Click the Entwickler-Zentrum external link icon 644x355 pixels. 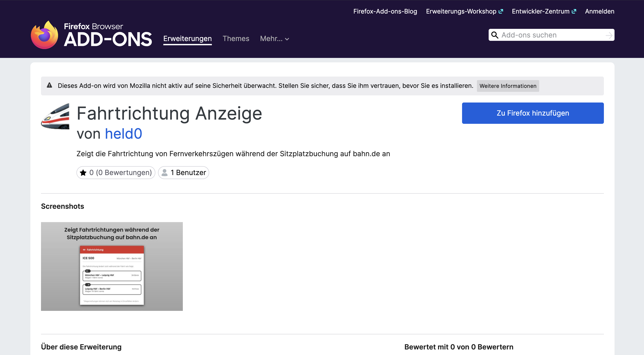pos(574,11)
